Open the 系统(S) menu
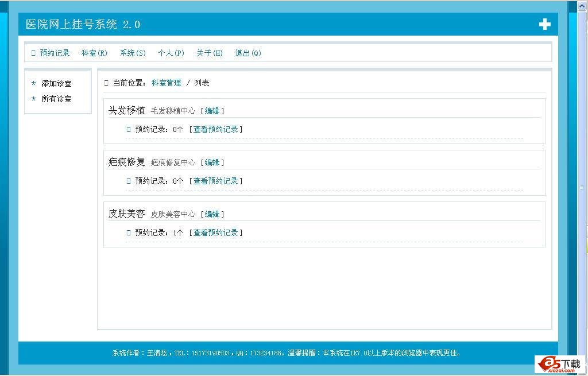Viewport: 588px width, 376px height. (133, 53)
